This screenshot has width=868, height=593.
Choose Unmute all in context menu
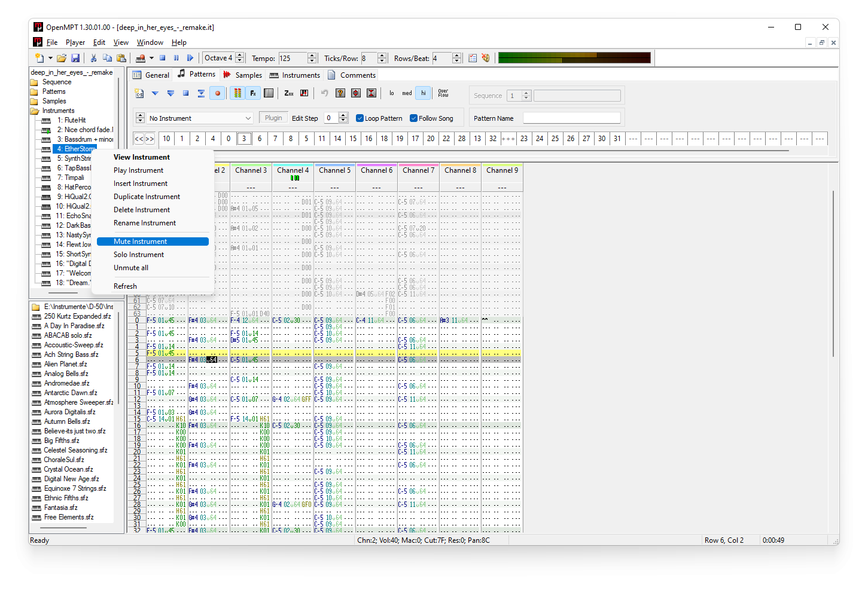coord(153,268)
